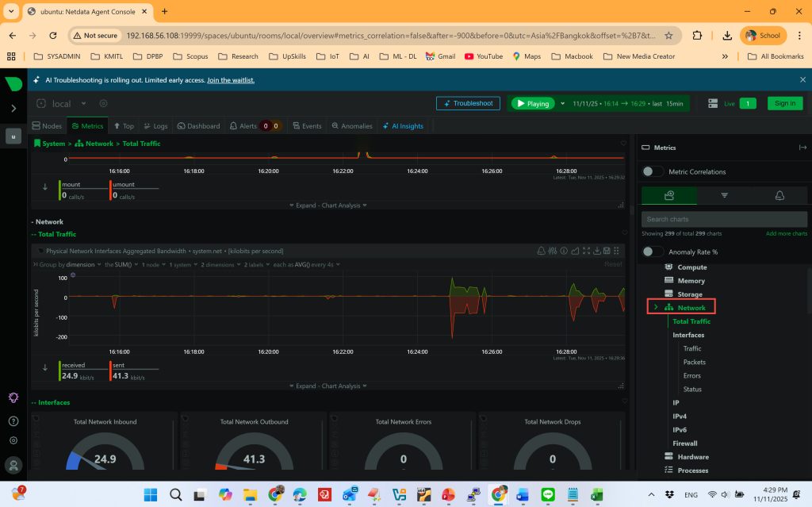Enable the Anomaly Rate % toggle
Image resolution: width=812 pixels, height=507 pixels.
pos(653,252)
